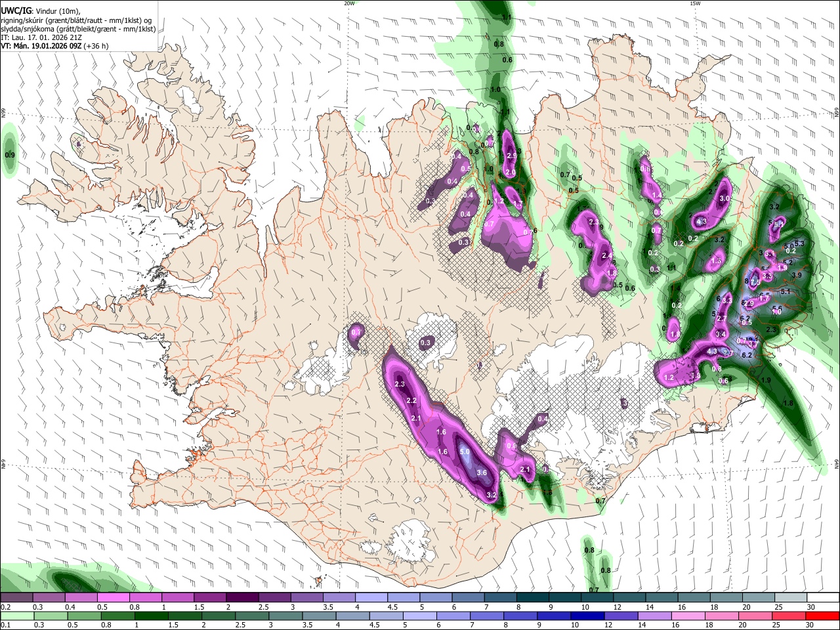This screenshot has width=840, height=630.
Task: Select the 7 blue swatch in rain scale
Action: click(487, 616)
